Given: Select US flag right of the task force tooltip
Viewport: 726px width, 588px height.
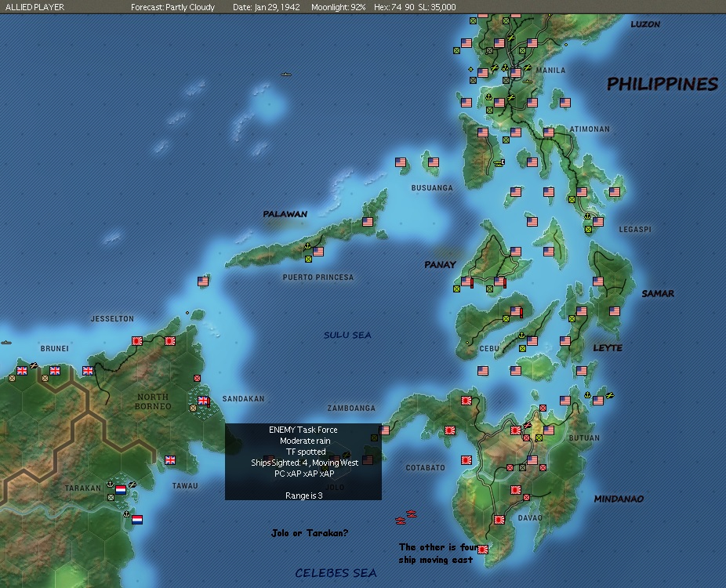Looking at the screenshot, I should coord(368,459).
